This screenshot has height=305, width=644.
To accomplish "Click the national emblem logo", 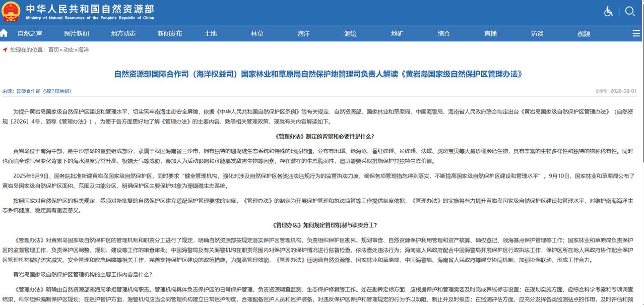I will [11, 12].
